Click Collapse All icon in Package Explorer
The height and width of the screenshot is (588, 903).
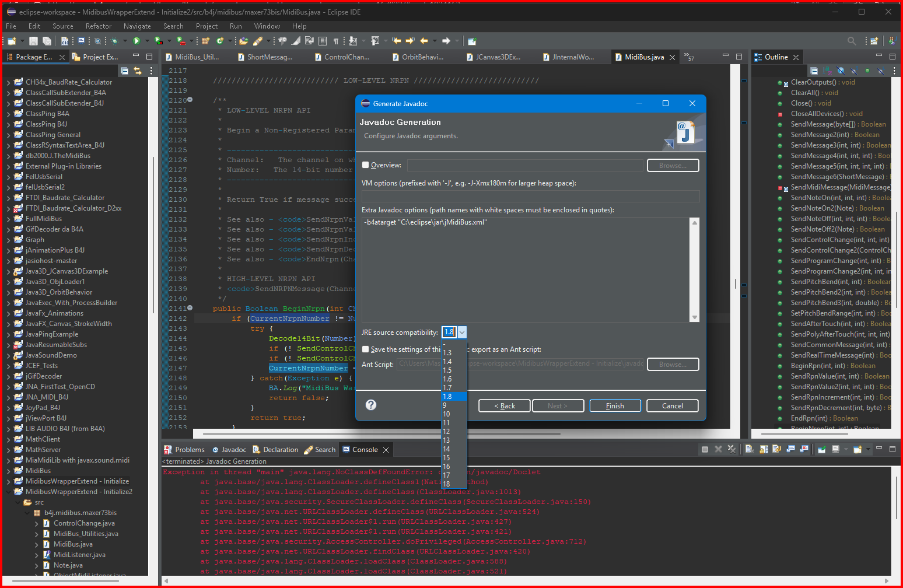124,71
